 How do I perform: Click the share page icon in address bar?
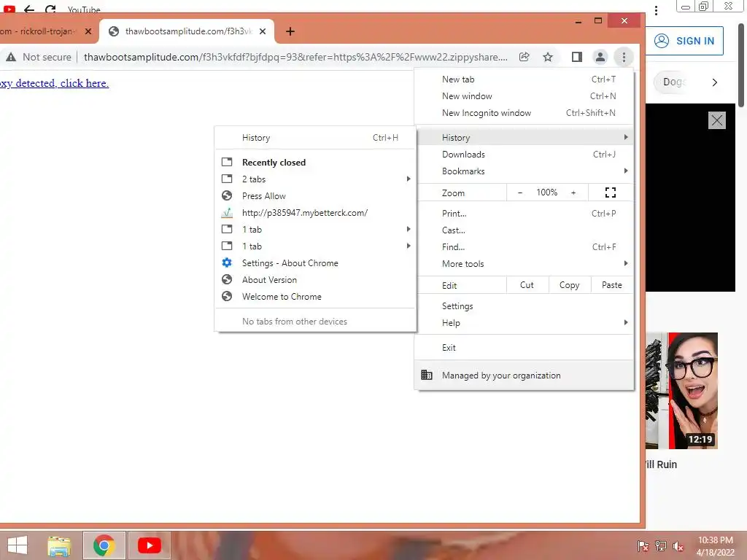(x=524, y=57)
